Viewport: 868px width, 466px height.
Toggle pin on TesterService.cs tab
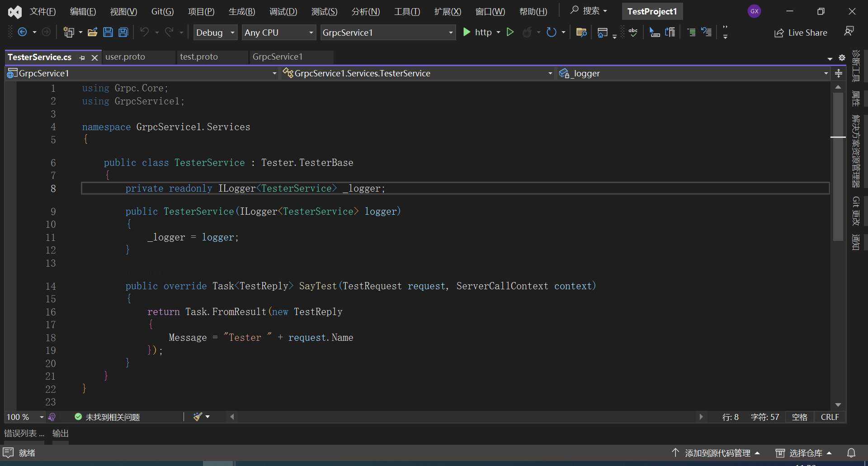point(82,57)
